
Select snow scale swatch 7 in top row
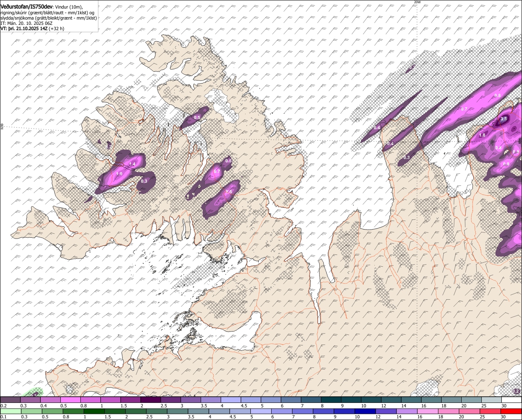(x=311, y=400)
